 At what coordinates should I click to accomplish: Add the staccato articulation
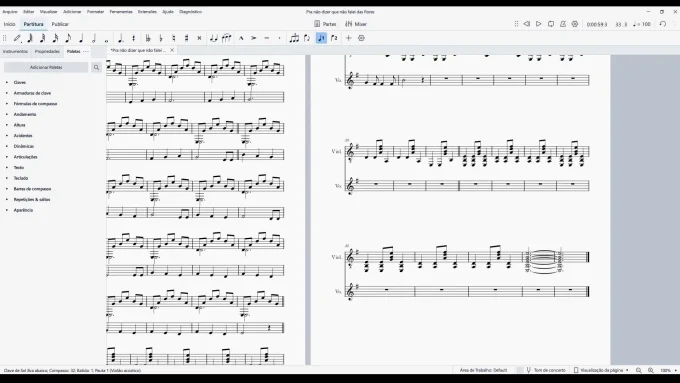(x=279, y=38)
